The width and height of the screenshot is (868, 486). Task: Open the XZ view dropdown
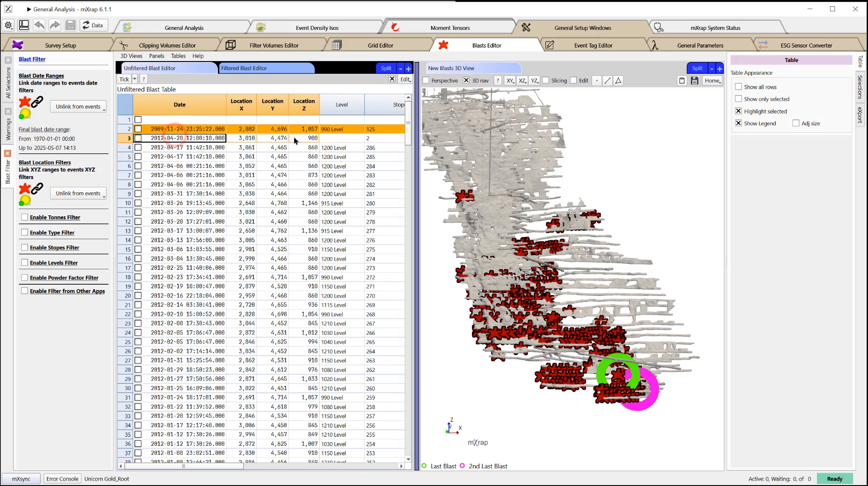pyautogui.click(x=523, y=81)
